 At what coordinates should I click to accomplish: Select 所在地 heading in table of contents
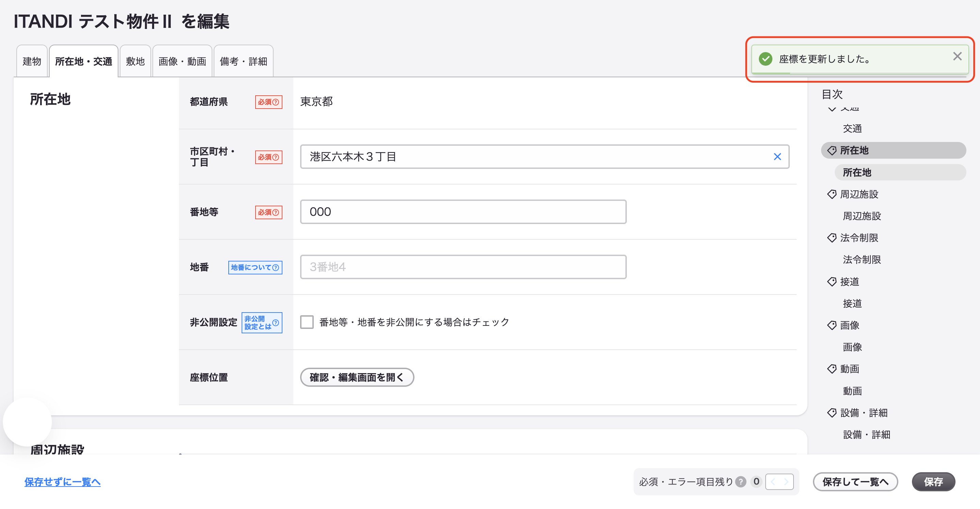click(x=893, y=150)
